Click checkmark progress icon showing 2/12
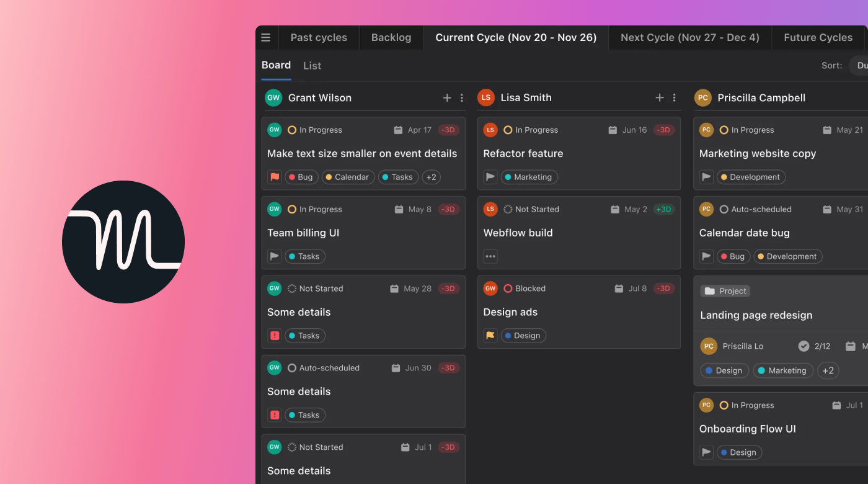The width and height of the screenshot is (868, 484). coord(804,346)
